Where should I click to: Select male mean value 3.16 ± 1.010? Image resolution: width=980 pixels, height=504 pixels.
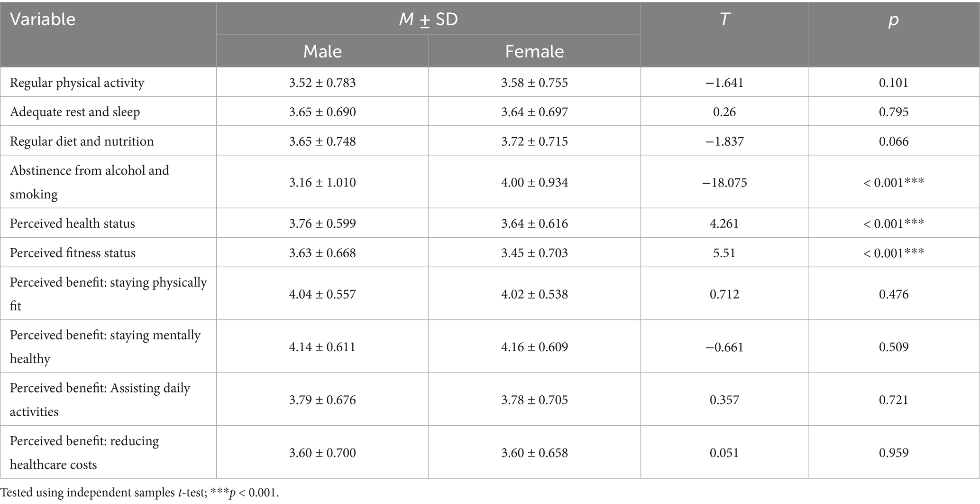click(322, 183)
